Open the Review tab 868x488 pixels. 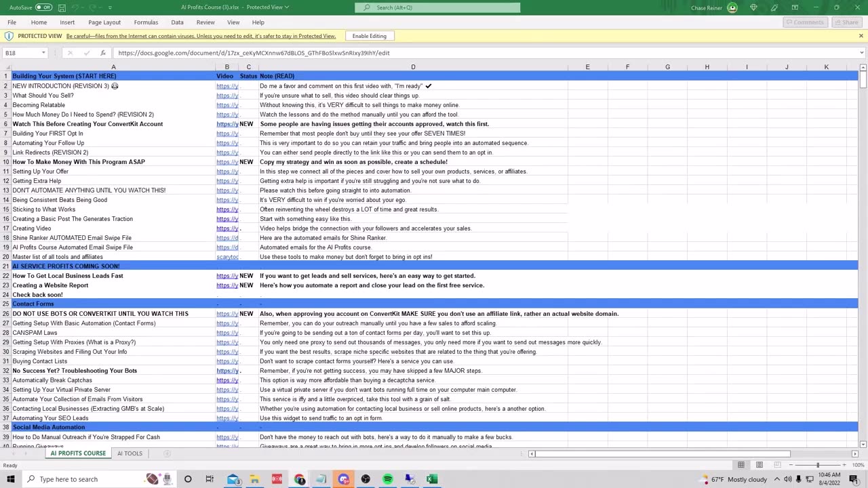(x=205, y=22)
